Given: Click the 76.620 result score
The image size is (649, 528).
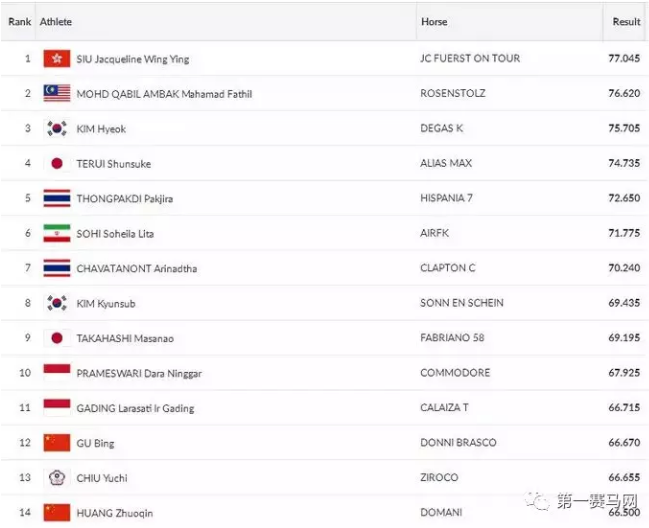Looking at the screenshot, I should [624, 94].
